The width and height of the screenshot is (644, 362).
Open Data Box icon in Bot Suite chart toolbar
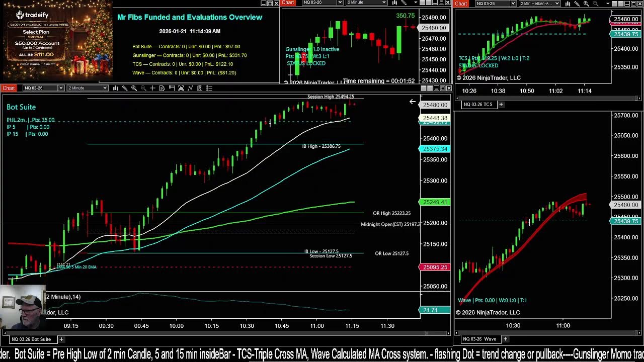pyautogui.click(x=162, y=88)
